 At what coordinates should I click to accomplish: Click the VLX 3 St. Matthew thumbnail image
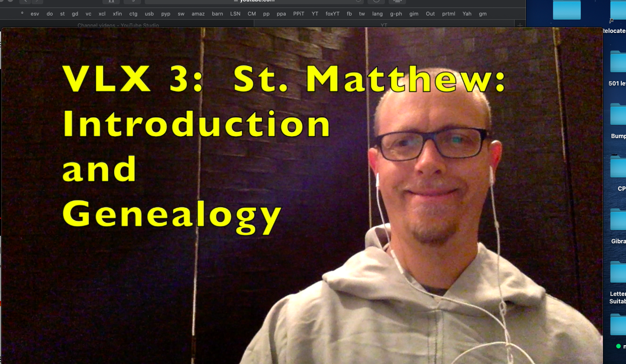[302, 195]
